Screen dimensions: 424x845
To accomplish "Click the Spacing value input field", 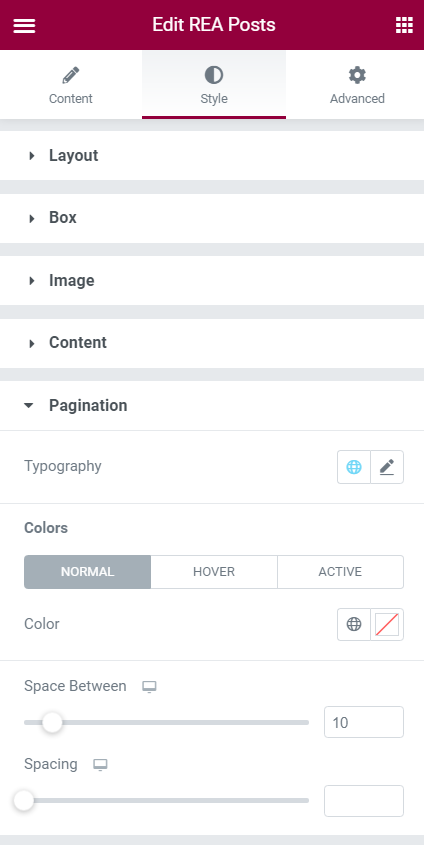I will [x=364, y=801].
